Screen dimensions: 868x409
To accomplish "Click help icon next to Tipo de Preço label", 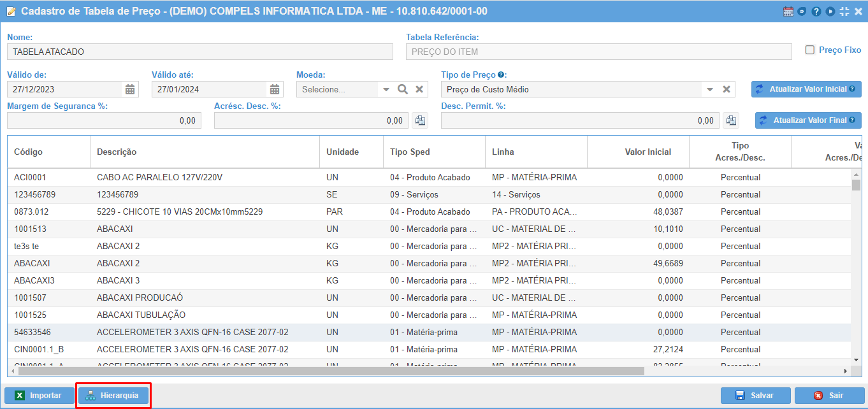I will 502,75.
